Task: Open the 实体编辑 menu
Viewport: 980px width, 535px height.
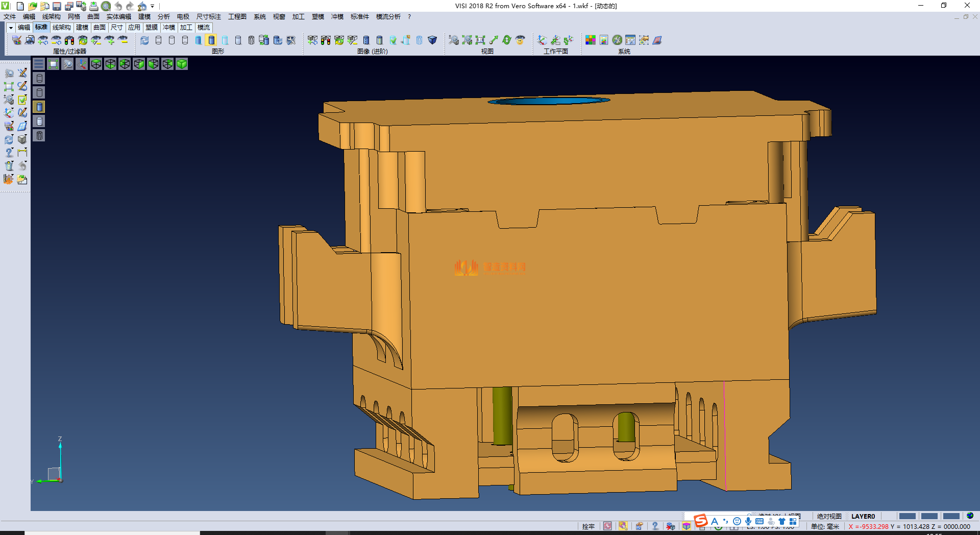Action: tap(118, 17)
